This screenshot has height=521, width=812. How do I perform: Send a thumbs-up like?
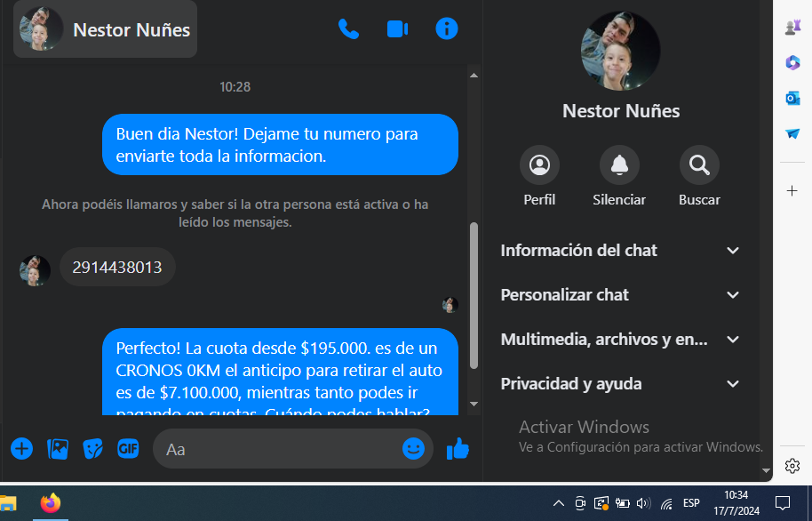pos(458,448)
